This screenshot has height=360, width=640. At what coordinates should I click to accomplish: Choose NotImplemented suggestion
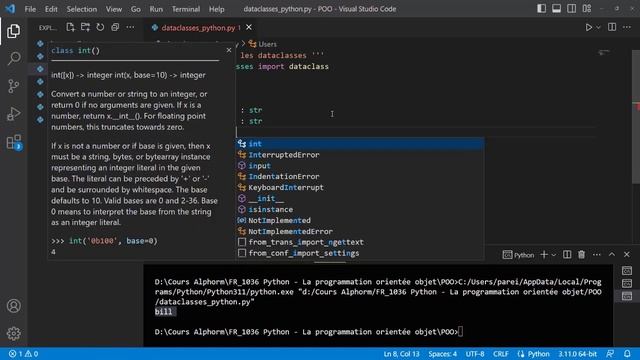pos(360,220)
